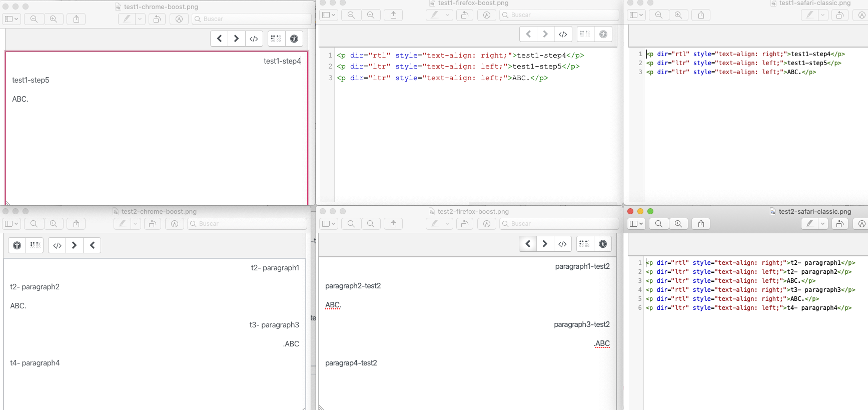Zoom out in test2-firefox-boost.png window
This screenshot has height=410, width=868.
351,224
